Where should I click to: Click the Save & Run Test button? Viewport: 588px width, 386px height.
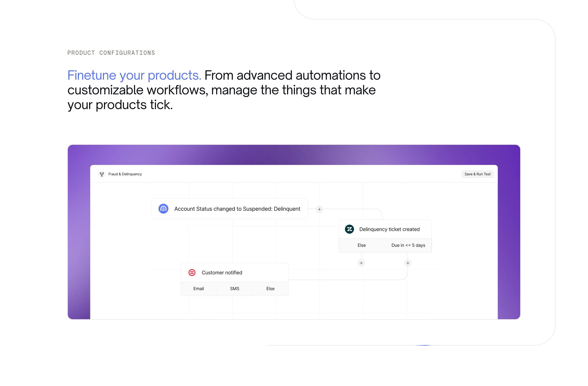coord(477,174)
